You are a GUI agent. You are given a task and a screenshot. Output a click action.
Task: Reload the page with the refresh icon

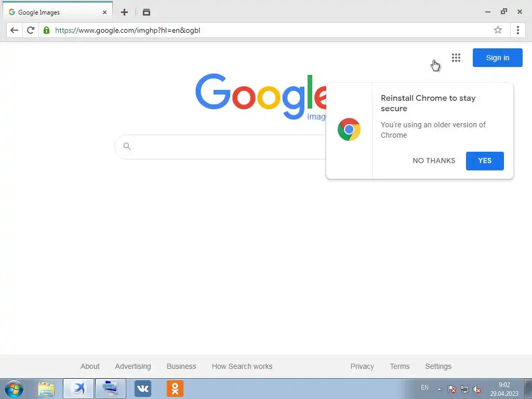pyautogui.click(x=31, y=30)
